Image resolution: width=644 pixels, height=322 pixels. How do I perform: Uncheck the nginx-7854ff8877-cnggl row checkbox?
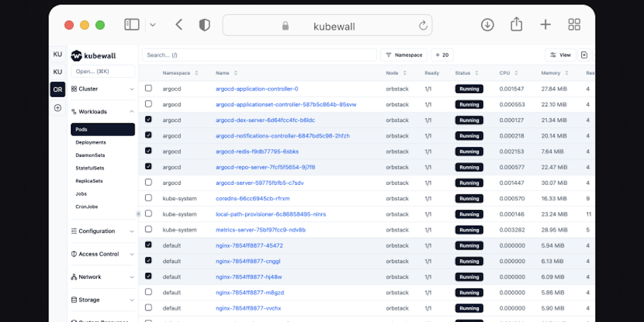pos(148,260)
